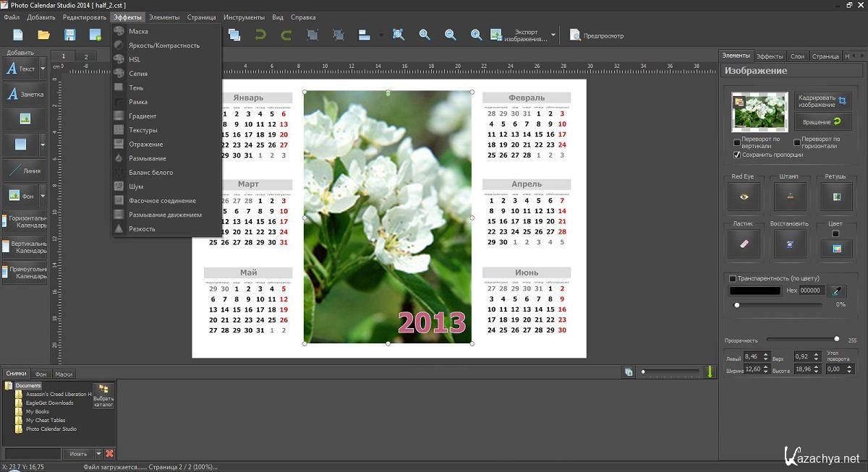
Task: Click the Save (floppy disk) toolbar icon
Action: 70,35
